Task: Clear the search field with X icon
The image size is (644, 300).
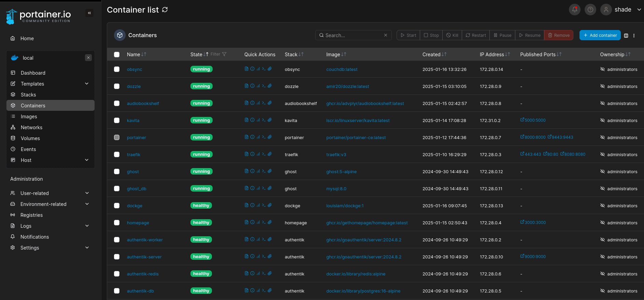Action: (x=386, y=35)
